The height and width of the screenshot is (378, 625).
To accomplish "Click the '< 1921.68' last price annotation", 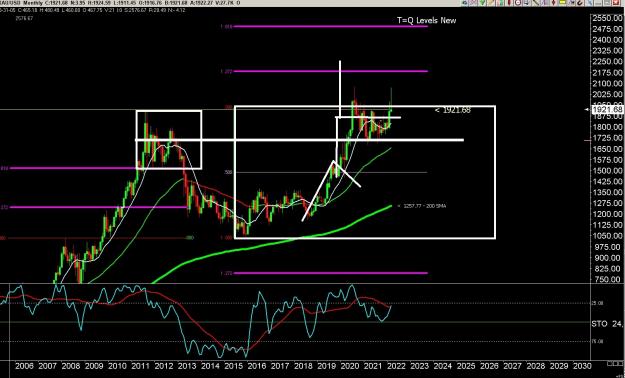I will click(x=453, y=110).
